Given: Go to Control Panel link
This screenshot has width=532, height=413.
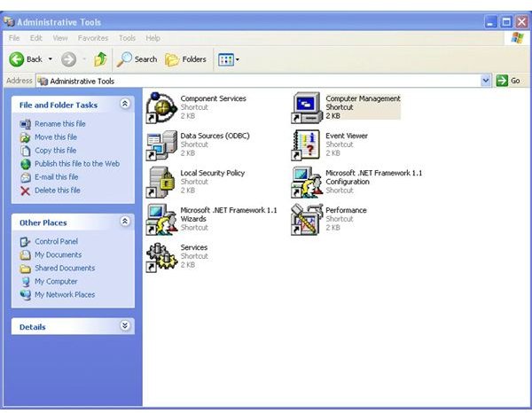Looking at the screenshot, I should [57, 241].
